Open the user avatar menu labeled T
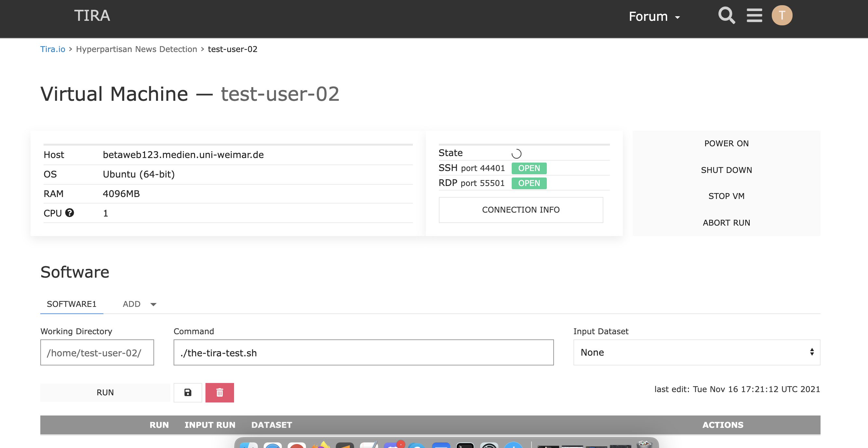Image resolution: width=868 pixels, height=448 pixels. point(783,15)
